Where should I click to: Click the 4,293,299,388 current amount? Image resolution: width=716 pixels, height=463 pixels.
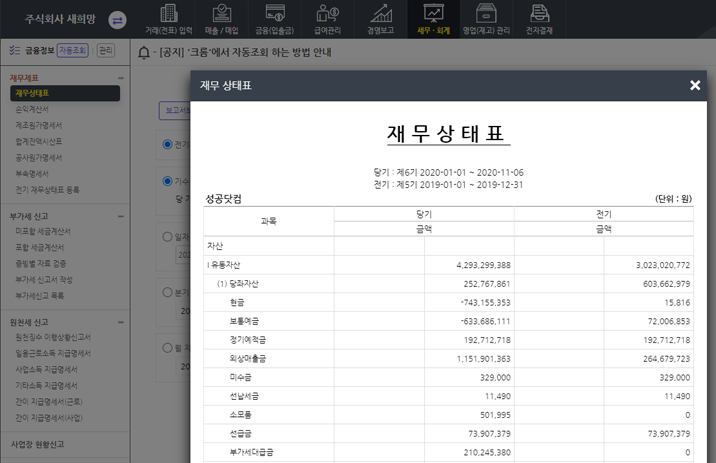[484, 265]
